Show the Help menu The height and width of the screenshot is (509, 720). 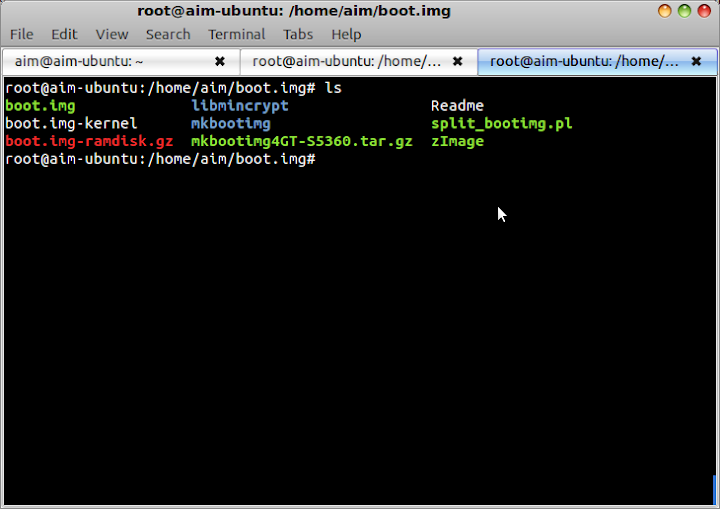346,34
